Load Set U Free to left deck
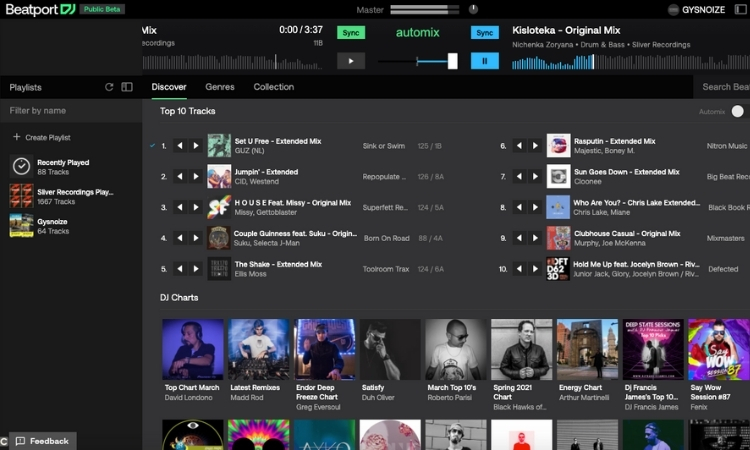Image resolution: width=750 pixels, height=450 pixels. [180, 145]
